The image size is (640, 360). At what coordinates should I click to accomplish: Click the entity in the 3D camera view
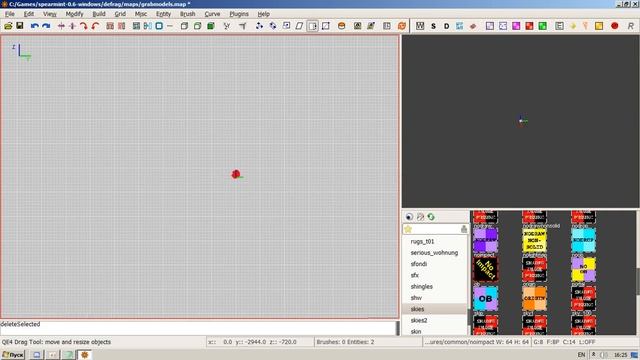coord(522,120)
